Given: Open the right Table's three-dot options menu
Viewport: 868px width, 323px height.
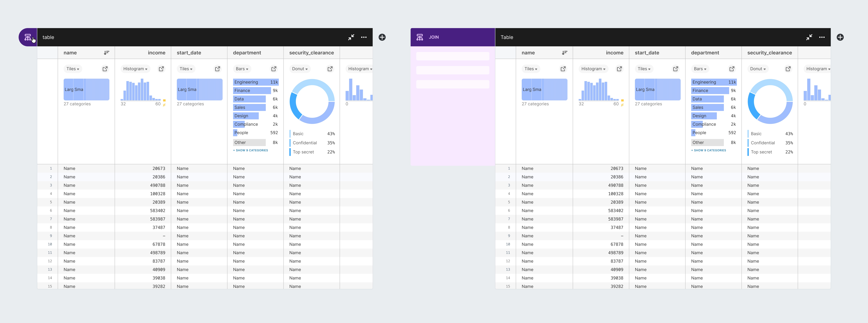Looking at the screenshot, I should click(822, 37).
